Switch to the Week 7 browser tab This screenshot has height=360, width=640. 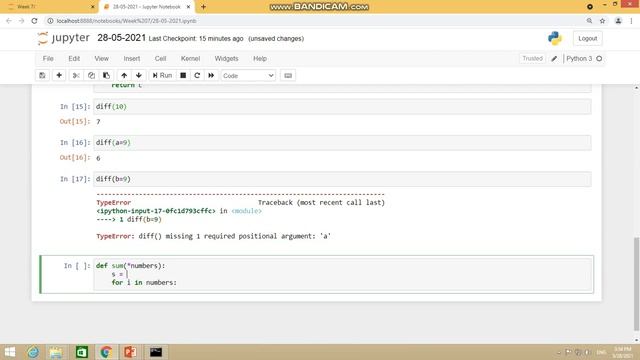49,7
